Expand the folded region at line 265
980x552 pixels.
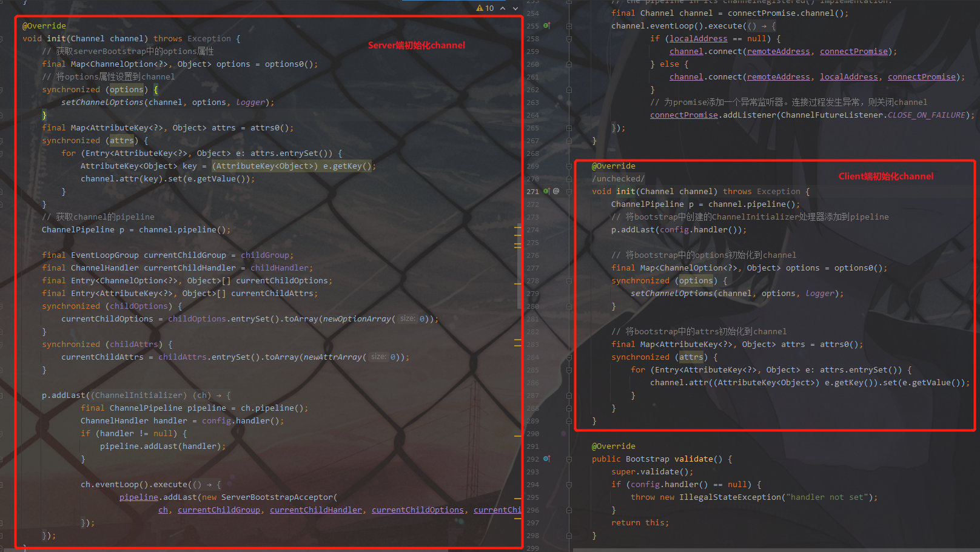point(569,127)
